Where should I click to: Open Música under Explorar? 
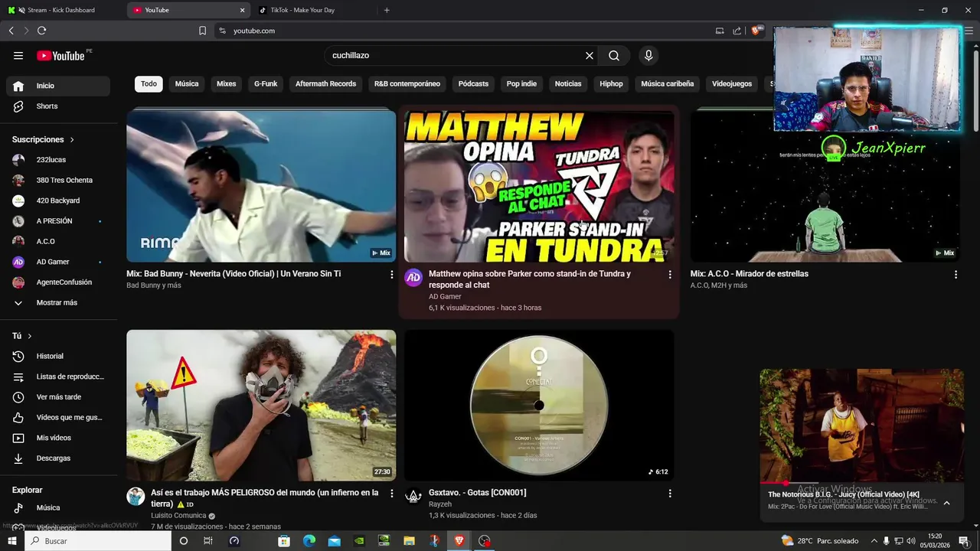tap(58, 507)
